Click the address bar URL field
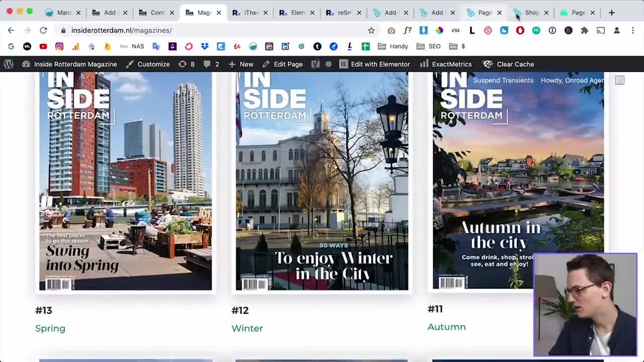 coord(211,30)
